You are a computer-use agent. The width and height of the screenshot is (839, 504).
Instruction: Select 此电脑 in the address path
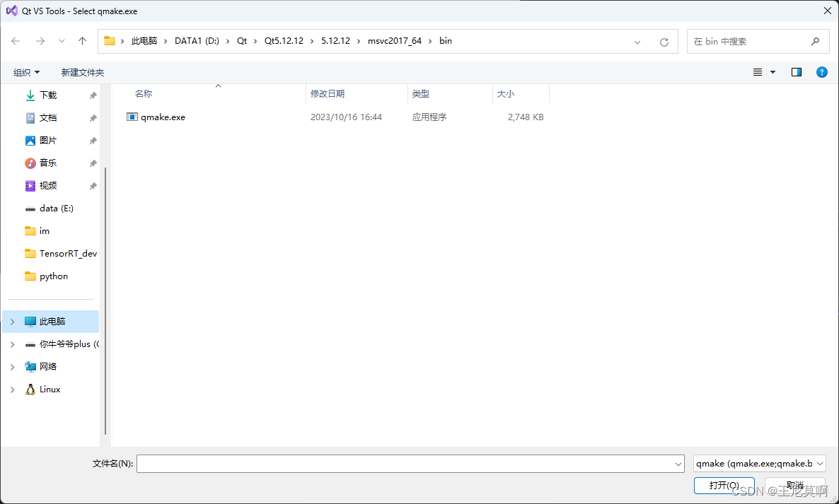144,40
